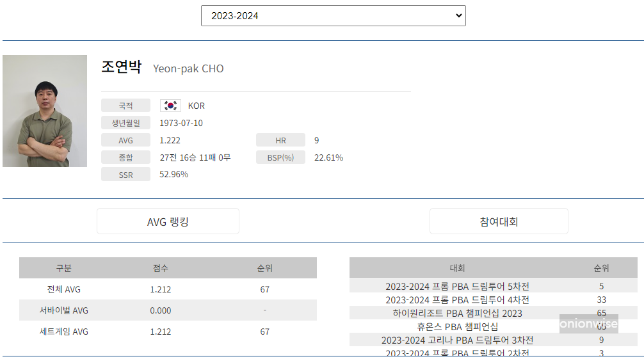The width and height of the screenshot is (644, 359).
Task: Click the AVG 랭킹 button
Action: click(168, 221)
